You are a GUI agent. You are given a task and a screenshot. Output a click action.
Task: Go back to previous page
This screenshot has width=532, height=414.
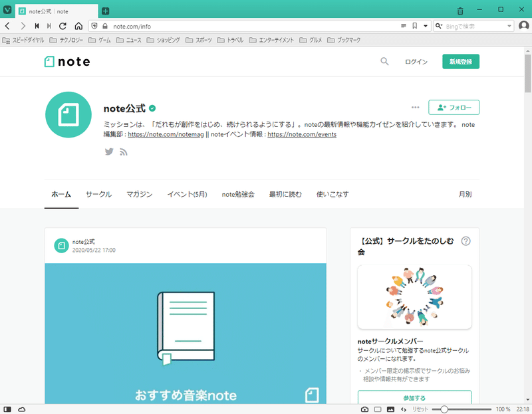click(7, 26)
